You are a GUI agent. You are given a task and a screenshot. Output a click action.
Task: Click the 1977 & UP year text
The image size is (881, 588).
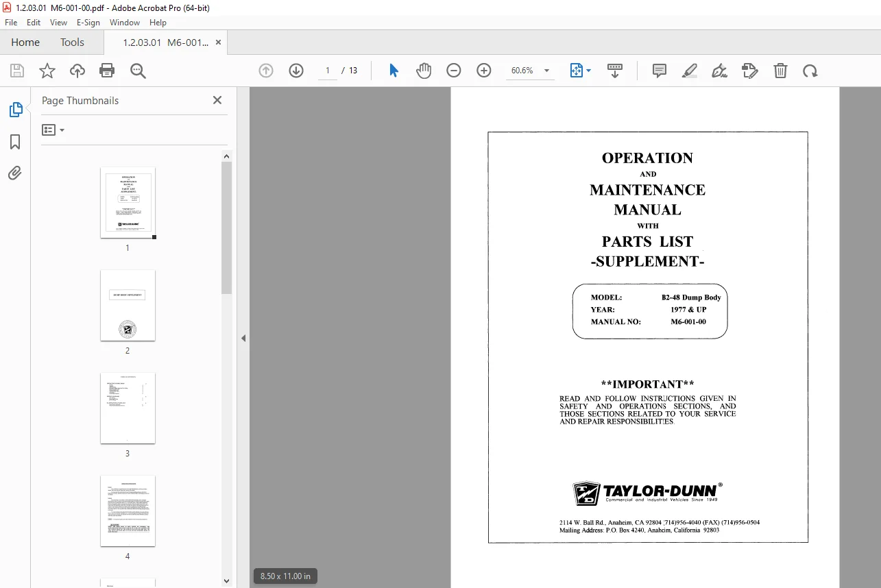tap(688, 309)
